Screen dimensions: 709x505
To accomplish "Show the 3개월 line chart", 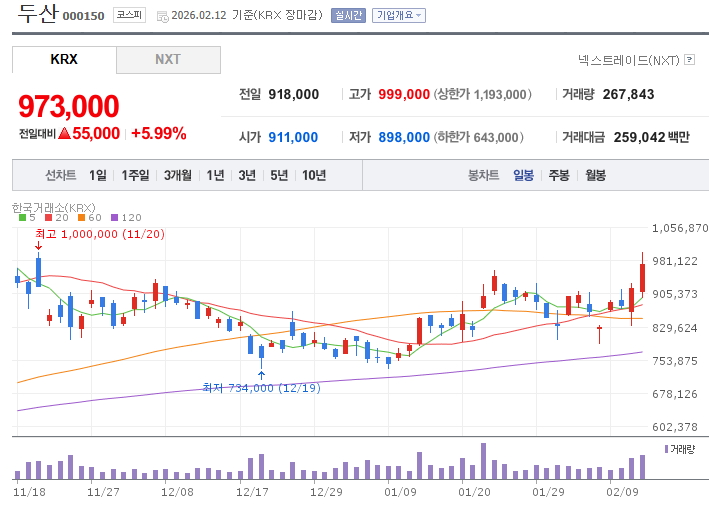I will point(178,175).
